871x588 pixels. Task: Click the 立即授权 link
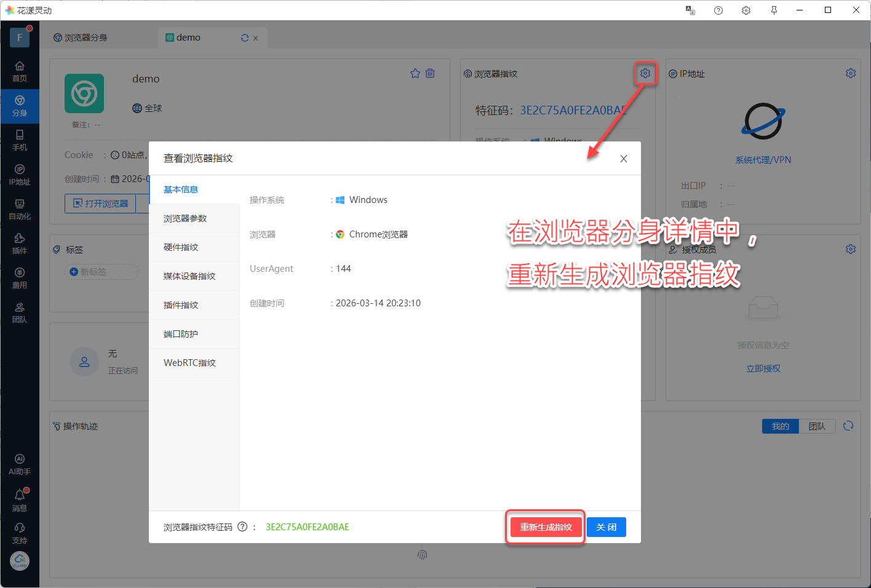pyautogui.click(x=763, y=368)
